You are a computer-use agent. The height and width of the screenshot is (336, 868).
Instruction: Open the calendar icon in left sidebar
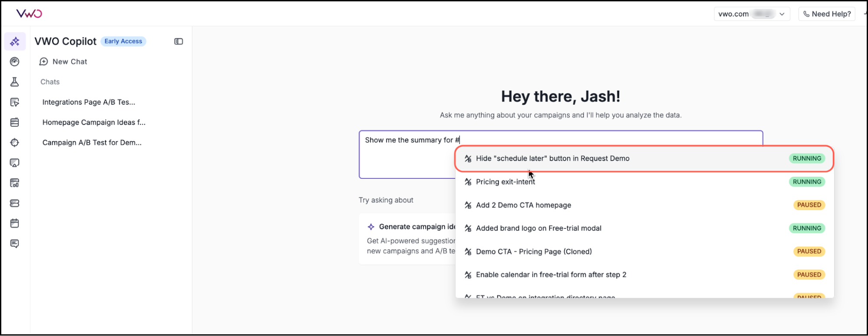(15, 224)
